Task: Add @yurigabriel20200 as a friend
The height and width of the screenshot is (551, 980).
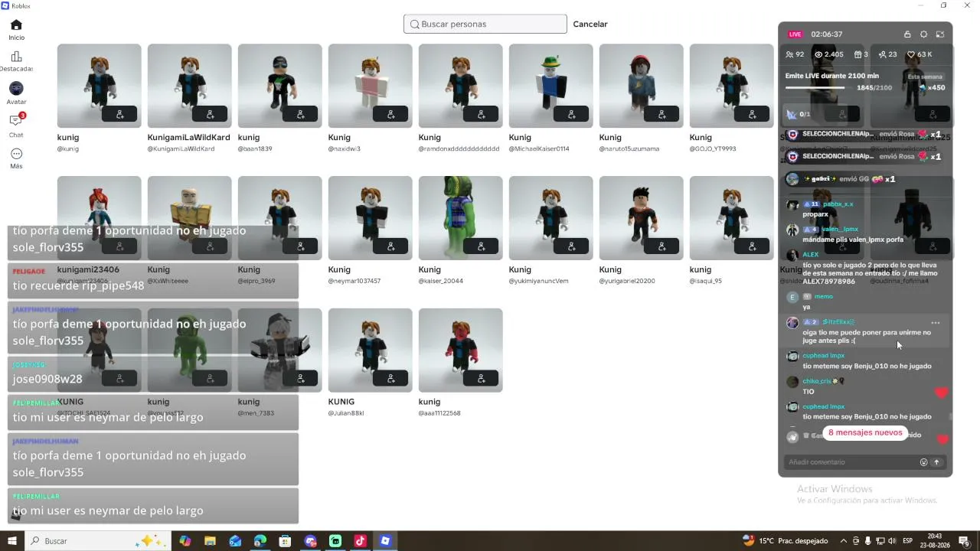Action: click(662, 246)
